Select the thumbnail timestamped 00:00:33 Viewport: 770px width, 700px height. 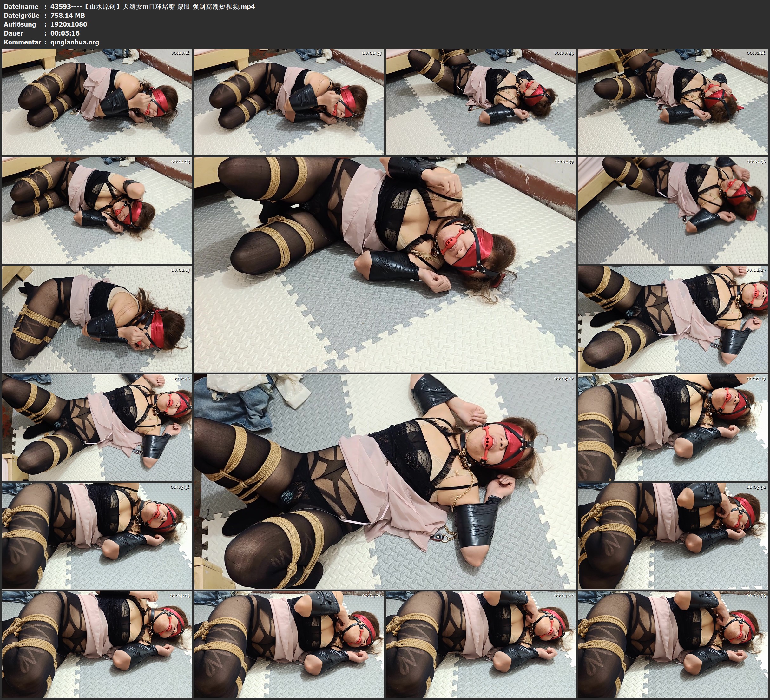(x=289, y=102)
